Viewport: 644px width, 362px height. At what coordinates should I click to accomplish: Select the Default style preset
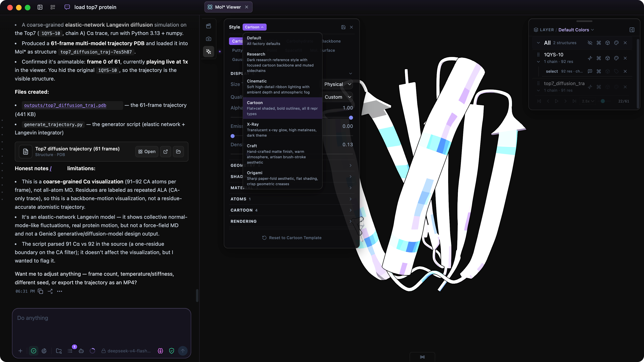(x=282, y=41)
